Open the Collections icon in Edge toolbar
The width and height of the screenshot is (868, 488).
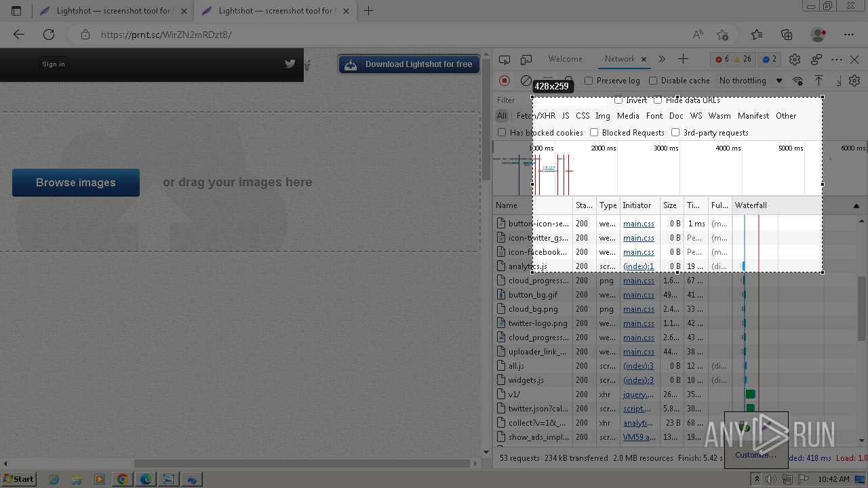787,35
